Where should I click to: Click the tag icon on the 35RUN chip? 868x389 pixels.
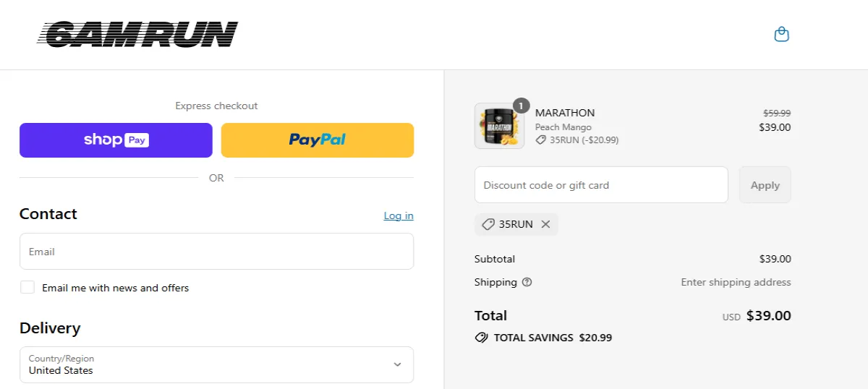tap(488, 224)
